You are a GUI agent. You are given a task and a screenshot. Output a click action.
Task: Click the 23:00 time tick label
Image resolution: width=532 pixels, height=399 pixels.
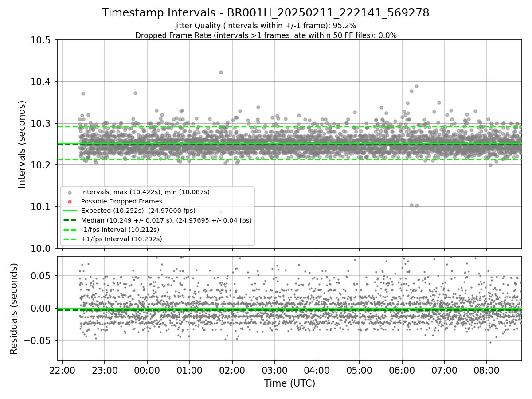coord(105,370)
